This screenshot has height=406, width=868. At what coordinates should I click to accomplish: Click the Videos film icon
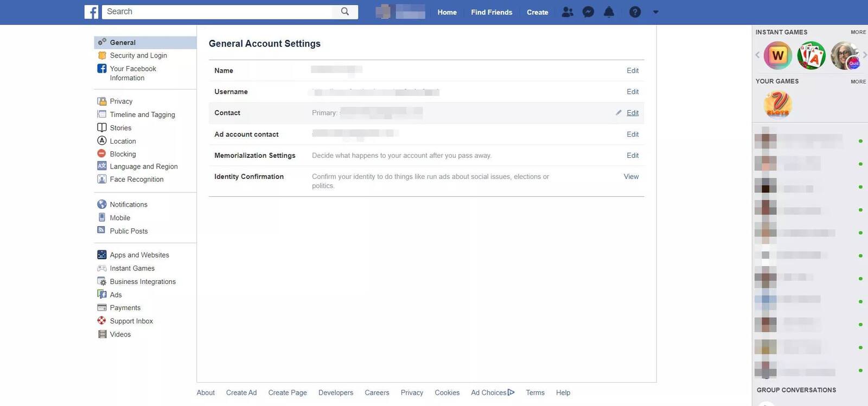101,334
